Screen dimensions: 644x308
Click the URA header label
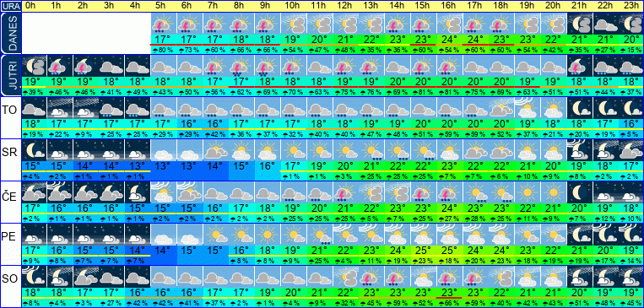(x=10, y=6)
